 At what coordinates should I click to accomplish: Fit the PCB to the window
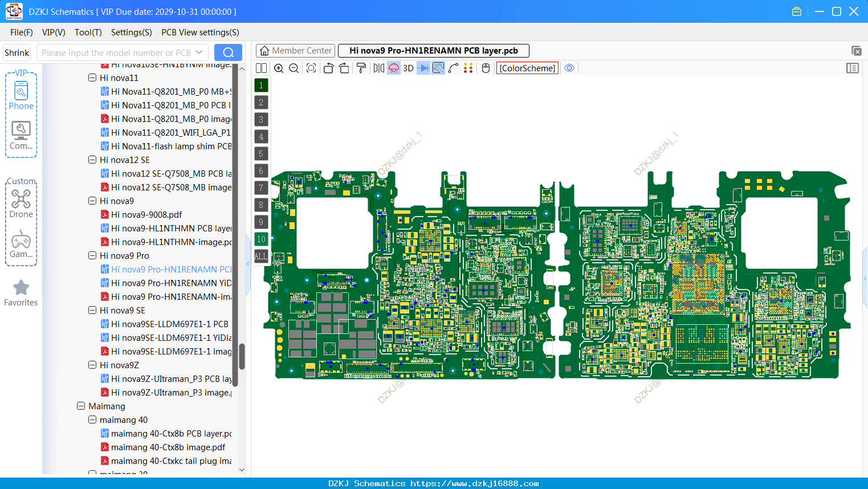coord(311,68)
